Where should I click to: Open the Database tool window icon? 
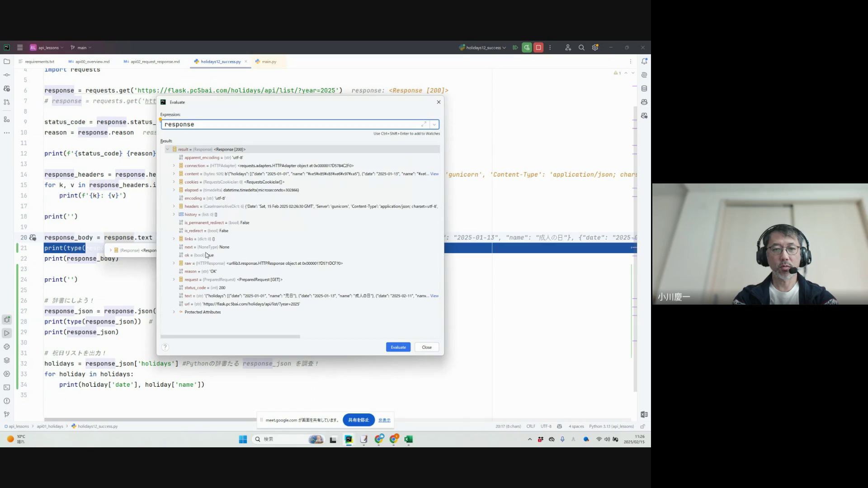(x=644, y=89)
